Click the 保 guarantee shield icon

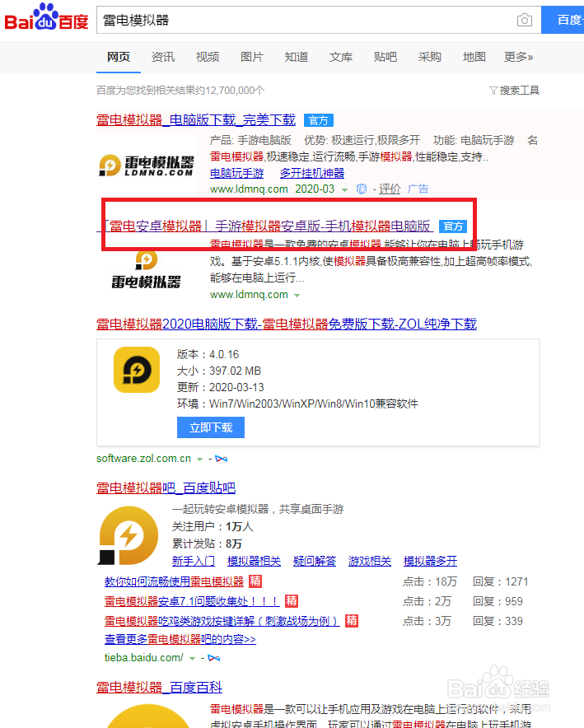pos(362,189)
